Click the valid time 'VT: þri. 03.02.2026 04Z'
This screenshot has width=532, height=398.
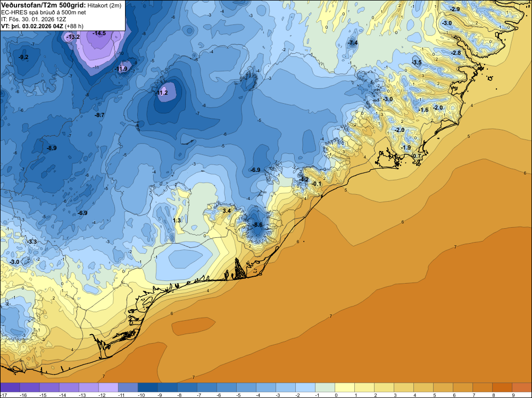32,26
